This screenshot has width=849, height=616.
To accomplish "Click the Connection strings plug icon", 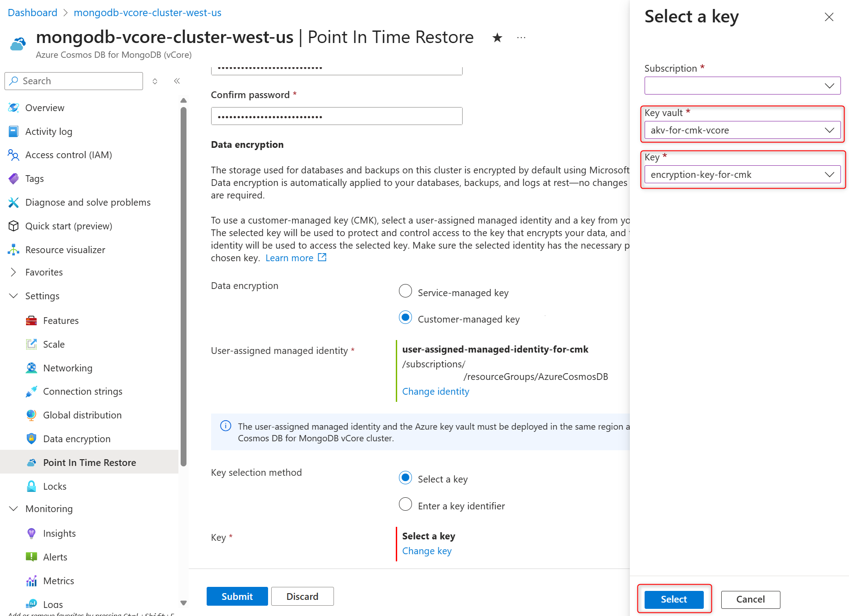I will click(x=31, y=392).
